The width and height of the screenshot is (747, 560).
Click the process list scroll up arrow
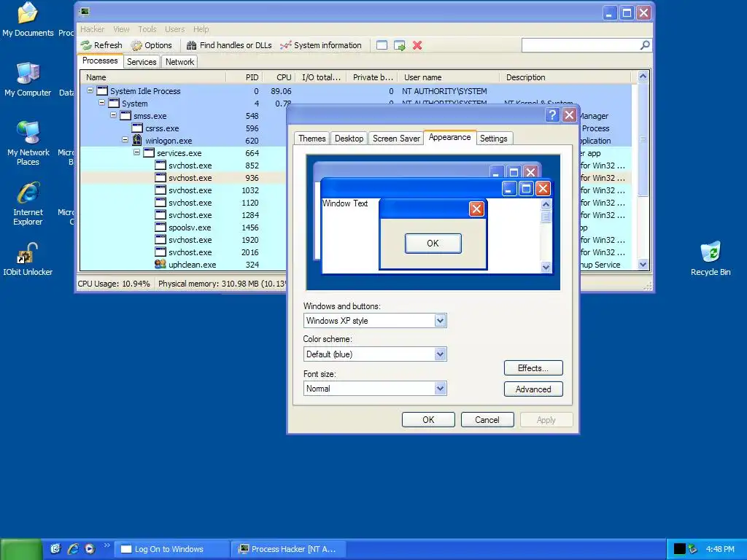(643, 76)
